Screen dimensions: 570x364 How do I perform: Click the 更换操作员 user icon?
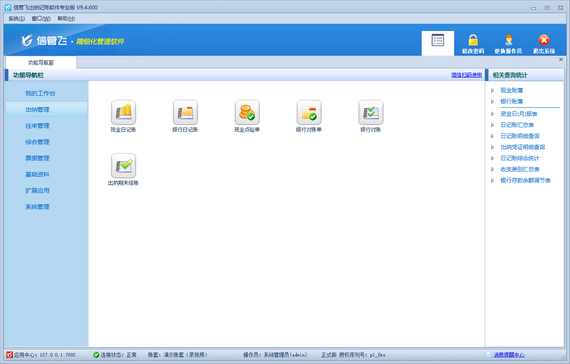(x=509, y=40)
